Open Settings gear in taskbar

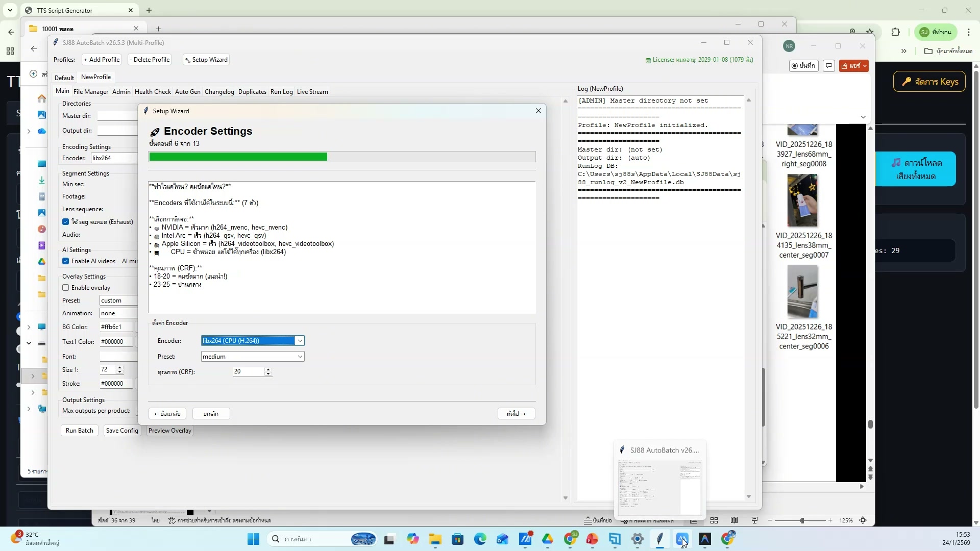tap(637, 539)
